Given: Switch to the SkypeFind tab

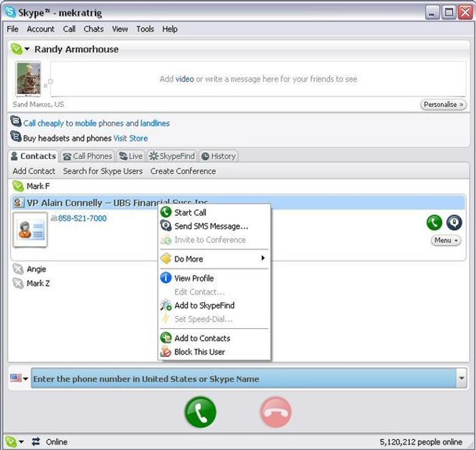Looking at the screenshot, I should (x=172, y=156).
